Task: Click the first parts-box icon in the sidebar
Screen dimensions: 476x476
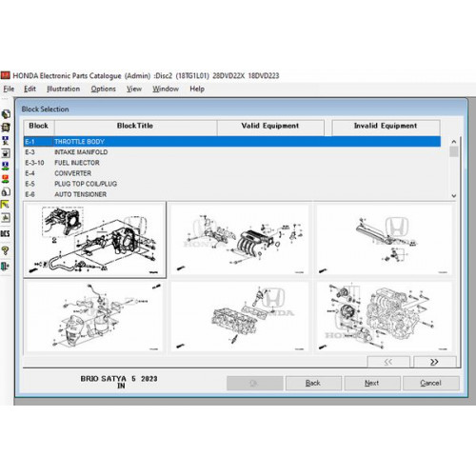Action: click(x=6, y=114)
